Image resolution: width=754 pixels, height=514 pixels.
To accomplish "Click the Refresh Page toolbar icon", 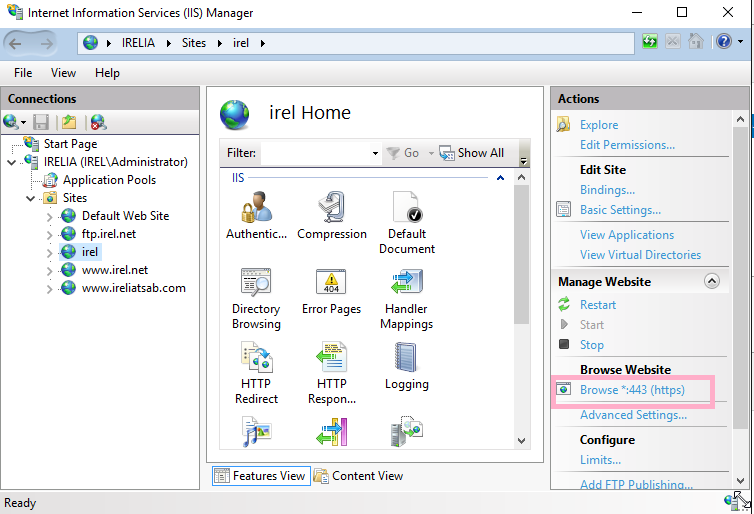I will pos(650,42).
